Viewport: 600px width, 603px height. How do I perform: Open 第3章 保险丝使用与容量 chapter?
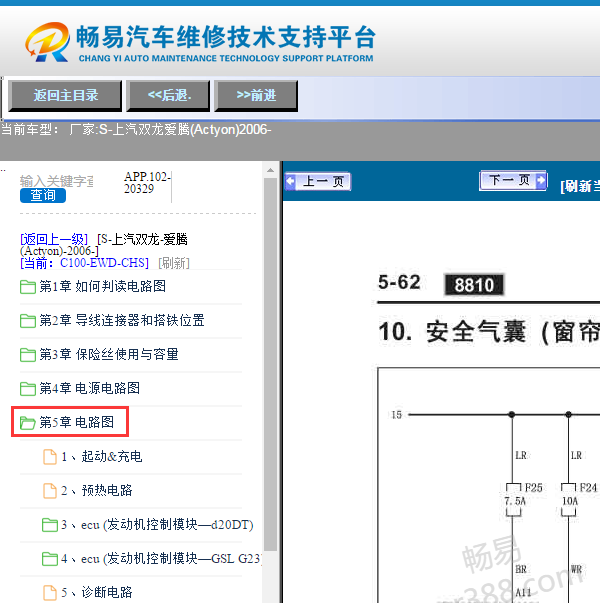(109, 354)
